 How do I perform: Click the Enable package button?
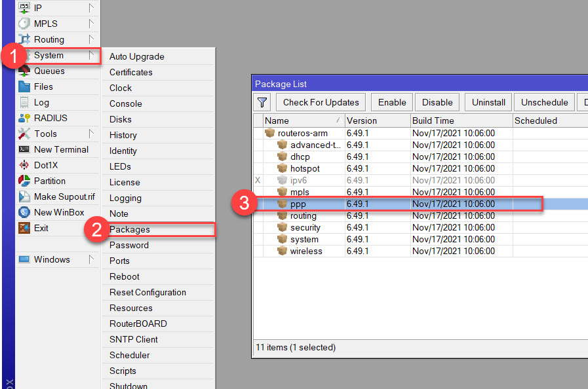pyautogui.click(x=392, y=102)
